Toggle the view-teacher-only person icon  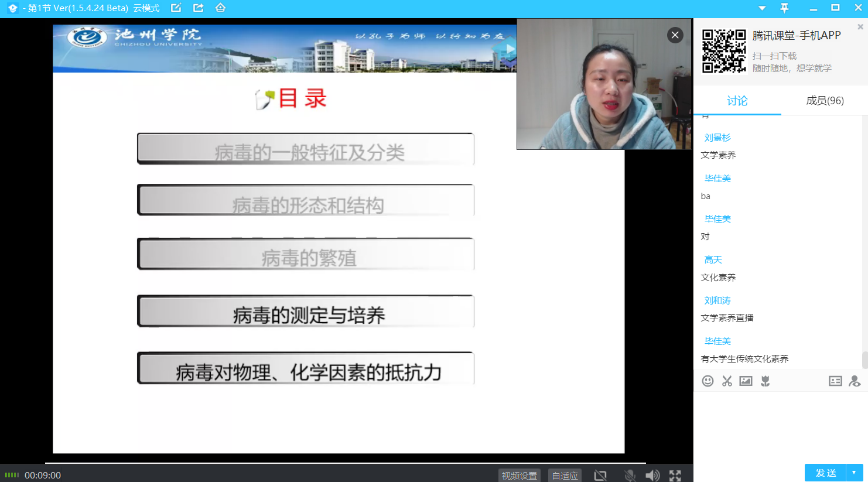(x=855, y=381)
